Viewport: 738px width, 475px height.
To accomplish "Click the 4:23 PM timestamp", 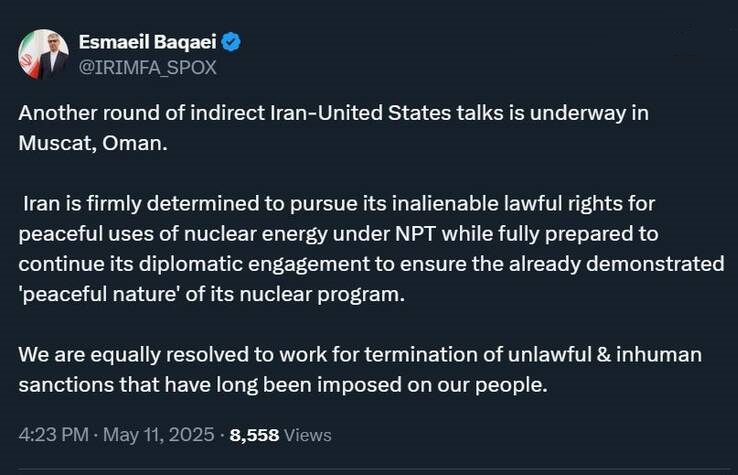I will tap(54, 435).
